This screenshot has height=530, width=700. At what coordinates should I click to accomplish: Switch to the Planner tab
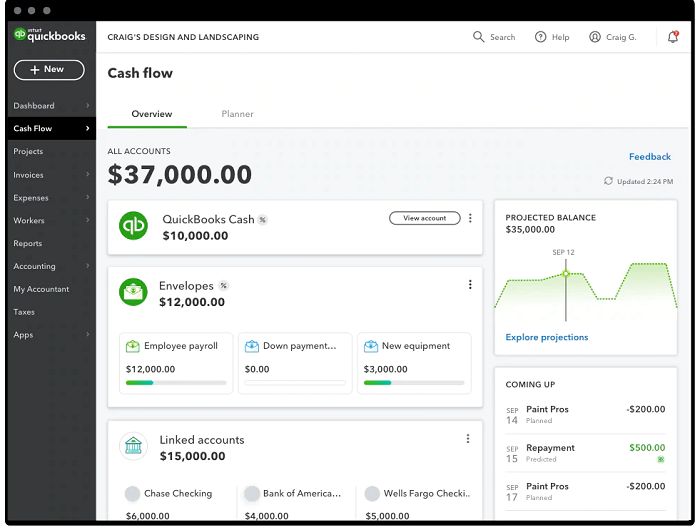(x=237, y=114)
